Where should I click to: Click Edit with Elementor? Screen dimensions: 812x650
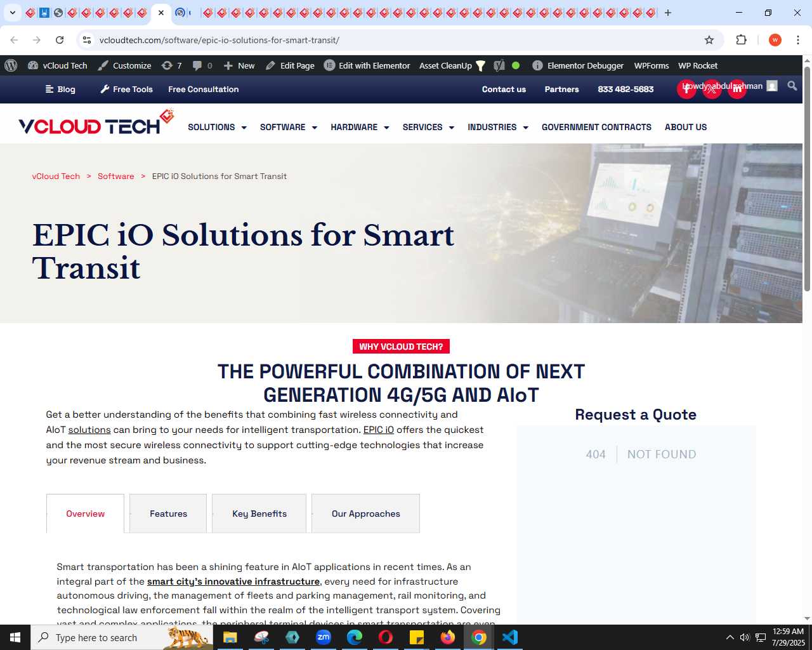pyautogui.click(x=367, y=65)
